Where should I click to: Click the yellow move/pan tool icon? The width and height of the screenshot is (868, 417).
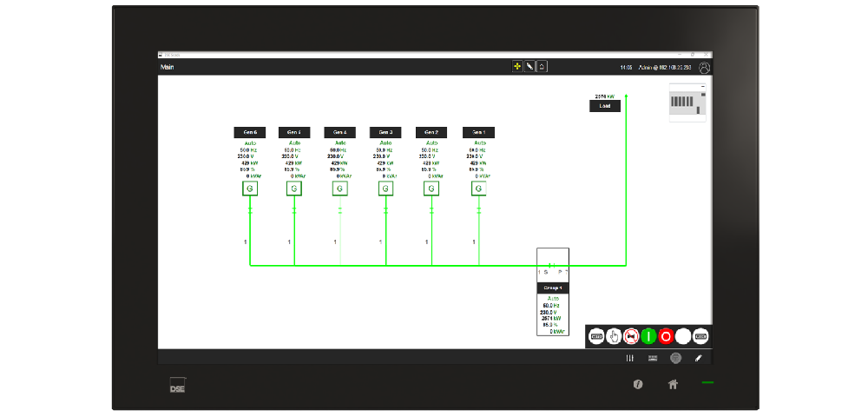point(517,67)
